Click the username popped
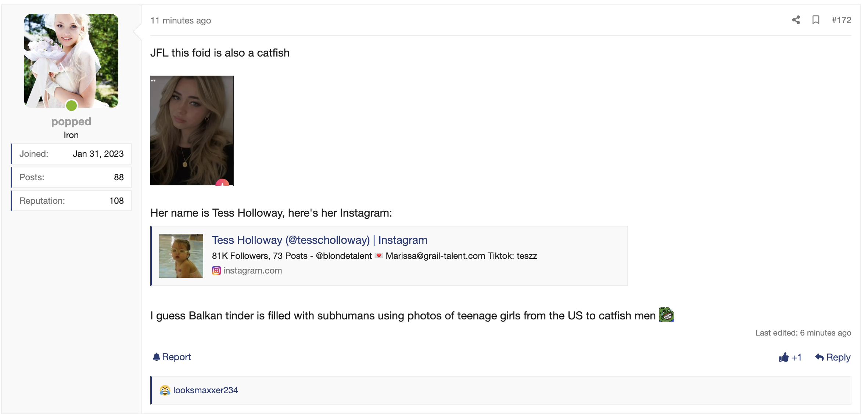 [x=71, y=122]
